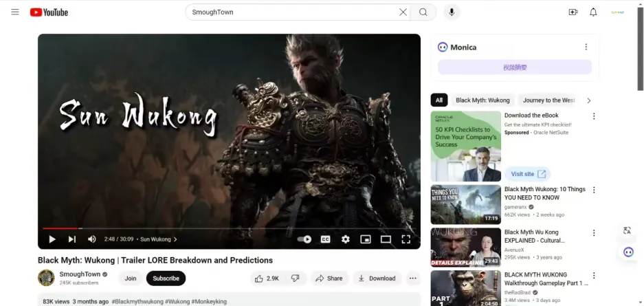This screenshot has height=306, width=644.
Task: Open Wu Kong EXPLAINED thumbnail
Action: tap(466, 248)
